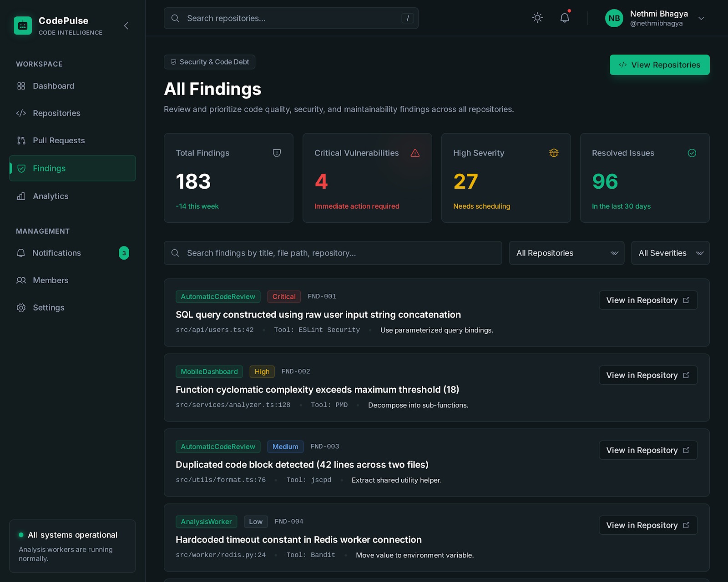Viewport: 728px width, 582px height.
Task: Click the shield icon on Total Findings card
Action: 277,153
